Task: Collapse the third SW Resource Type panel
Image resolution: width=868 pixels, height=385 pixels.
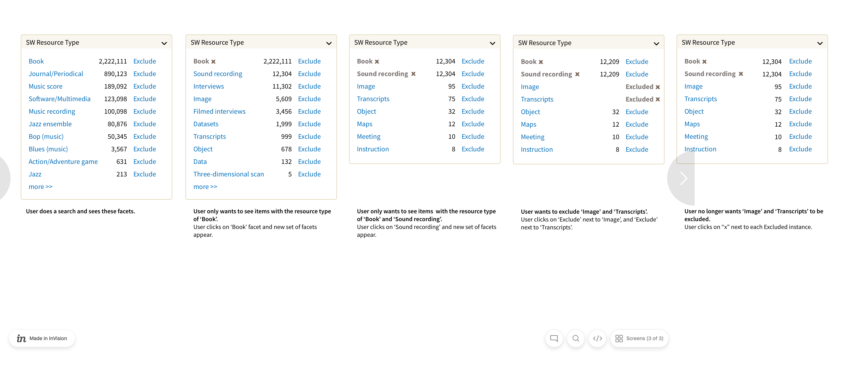Action: pyautogui.click(x=492, y=43)
